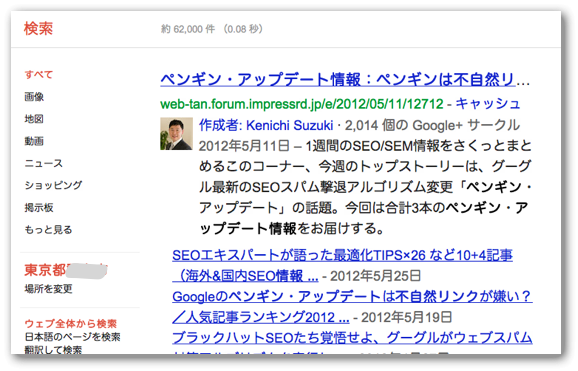Select ショッピング shopping filter
578x371 pixels.
pyautogui.click(x=53, y=185)
